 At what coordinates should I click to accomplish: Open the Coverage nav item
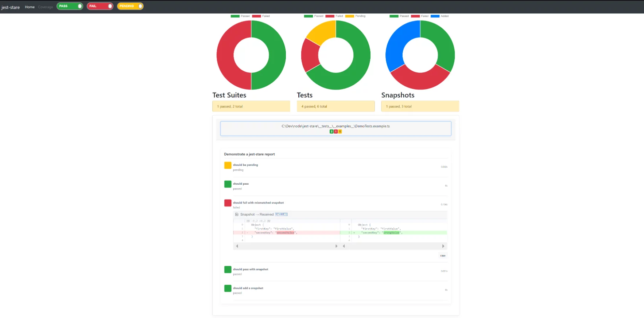[x=45, y=7]
